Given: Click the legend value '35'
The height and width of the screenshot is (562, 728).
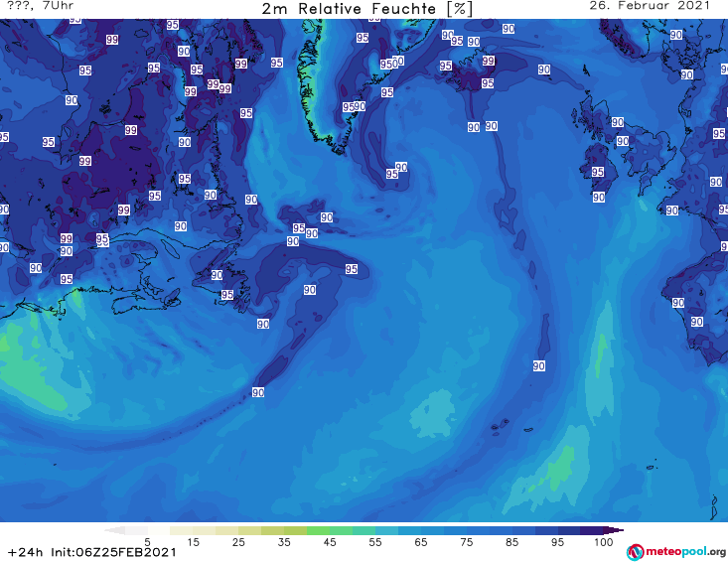Looking at the screenshot, I should tap(284, 542).
